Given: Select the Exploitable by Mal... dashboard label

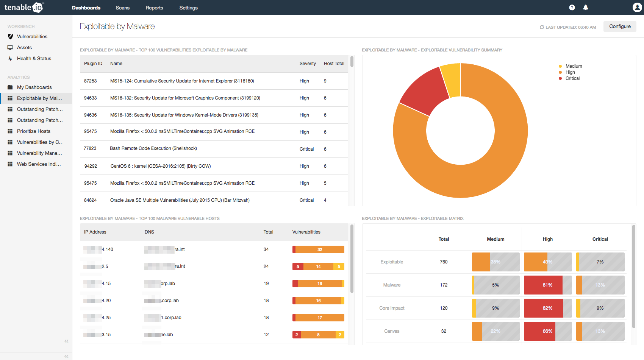Looking at the screenshot, I should click(39, 98).
